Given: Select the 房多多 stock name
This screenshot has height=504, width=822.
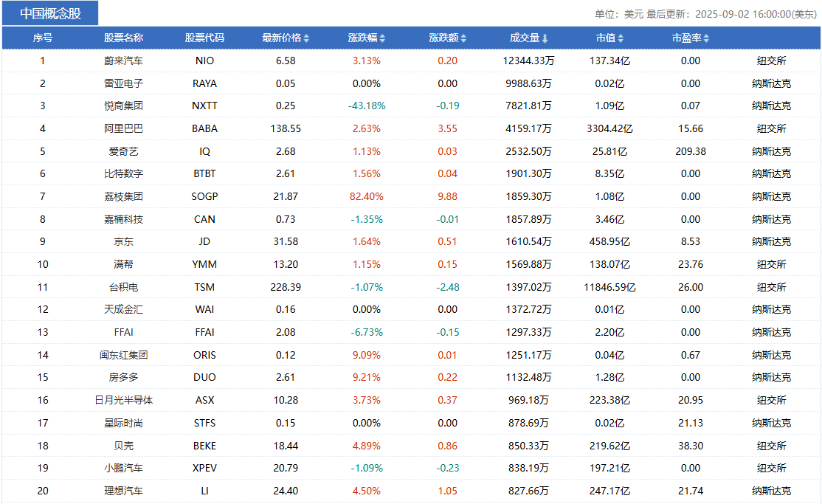Looking at the screenshot, I should coord(123,377).
